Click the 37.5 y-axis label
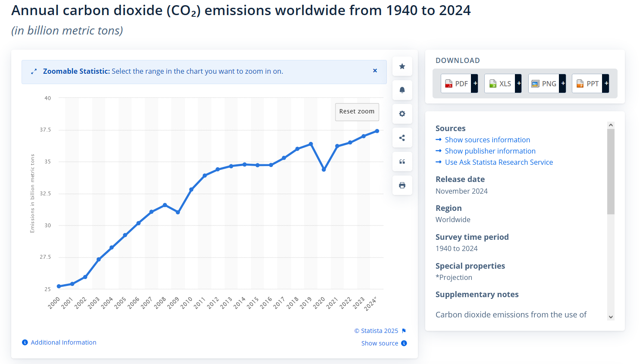 coord(45,130)
